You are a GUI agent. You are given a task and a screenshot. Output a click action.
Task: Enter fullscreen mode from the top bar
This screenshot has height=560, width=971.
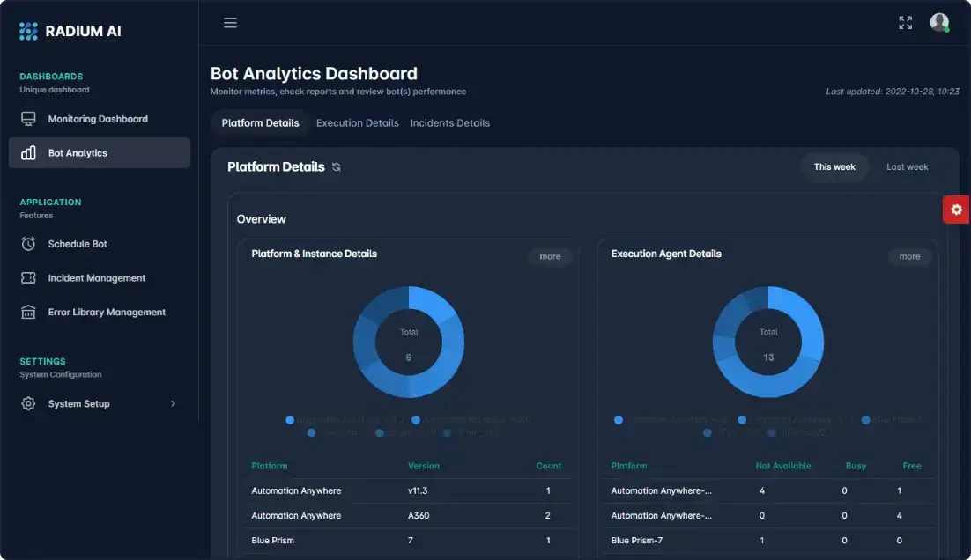point(905,23)
